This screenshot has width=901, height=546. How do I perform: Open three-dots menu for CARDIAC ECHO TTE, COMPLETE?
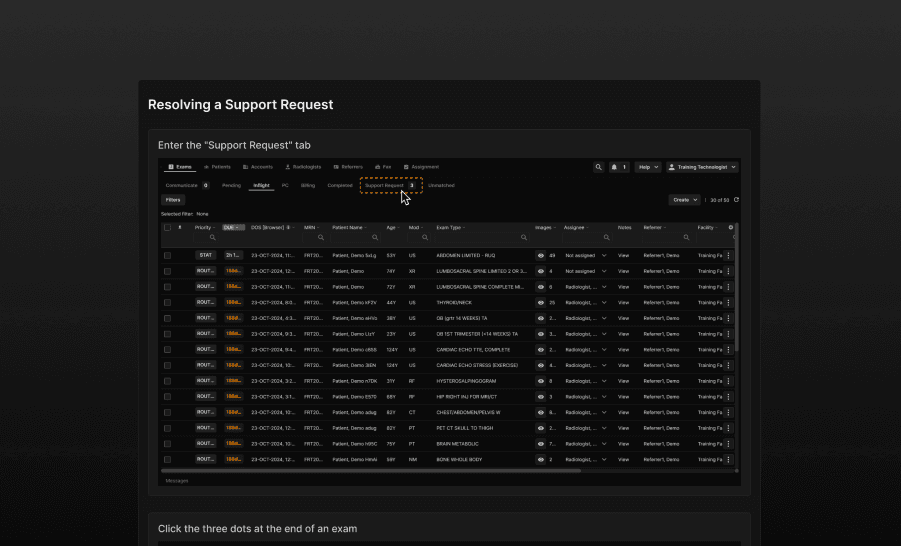click(x=729, y=349)
